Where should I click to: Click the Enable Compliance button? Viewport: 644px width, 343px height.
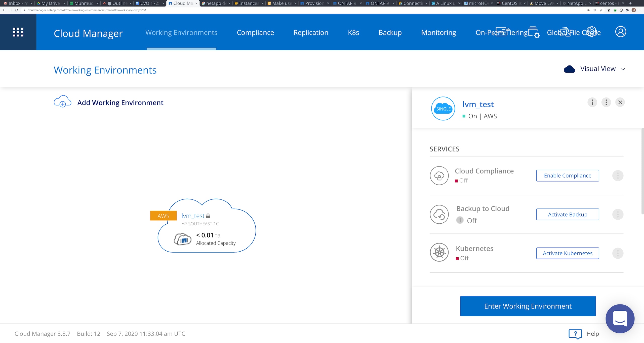(x=568, y=176)
